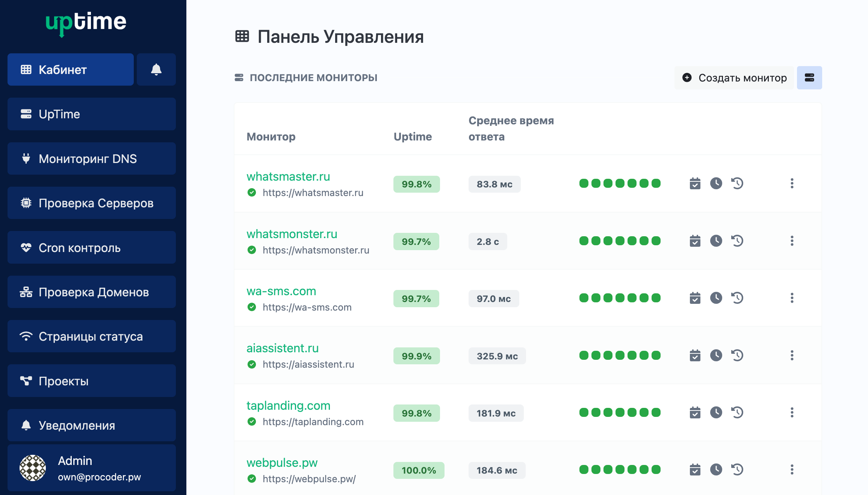Click the uptime logo

[86, 23]
